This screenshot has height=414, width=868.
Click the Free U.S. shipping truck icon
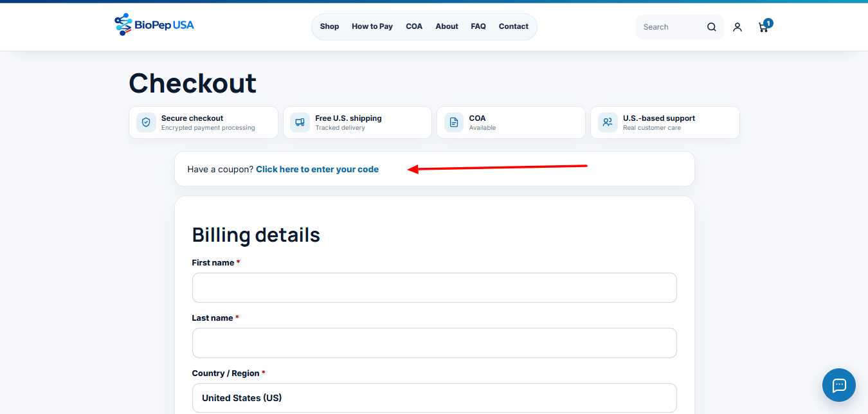click(x=300, y=122)
